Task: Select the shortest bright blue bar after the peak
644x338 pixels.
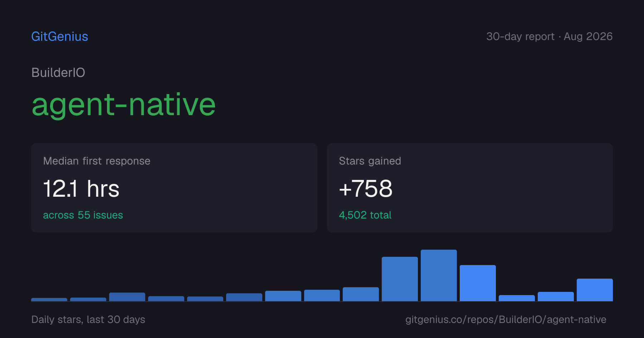Action: coord(517,298)
